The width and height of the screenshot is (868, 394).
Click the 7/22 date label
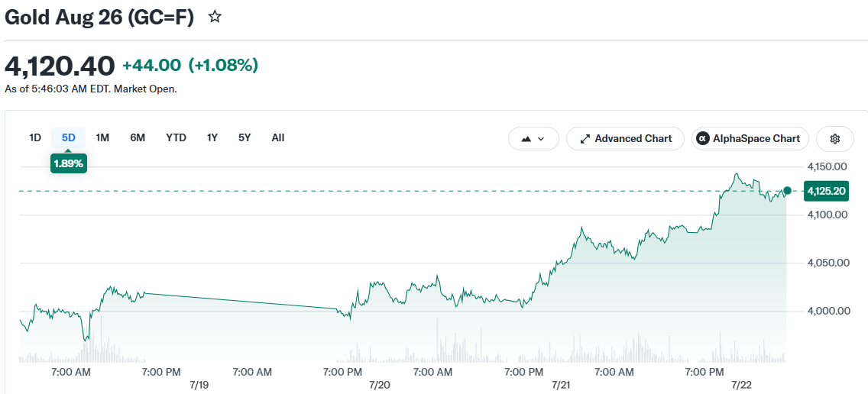pyautogui.click(x=740, y=385)
